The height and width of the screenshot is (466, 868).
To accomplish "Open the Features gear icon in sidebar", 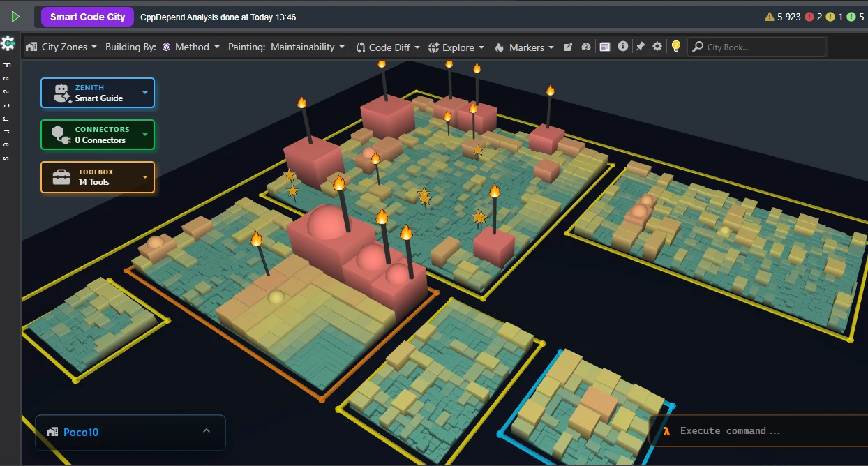I will [x=8, y=43].
